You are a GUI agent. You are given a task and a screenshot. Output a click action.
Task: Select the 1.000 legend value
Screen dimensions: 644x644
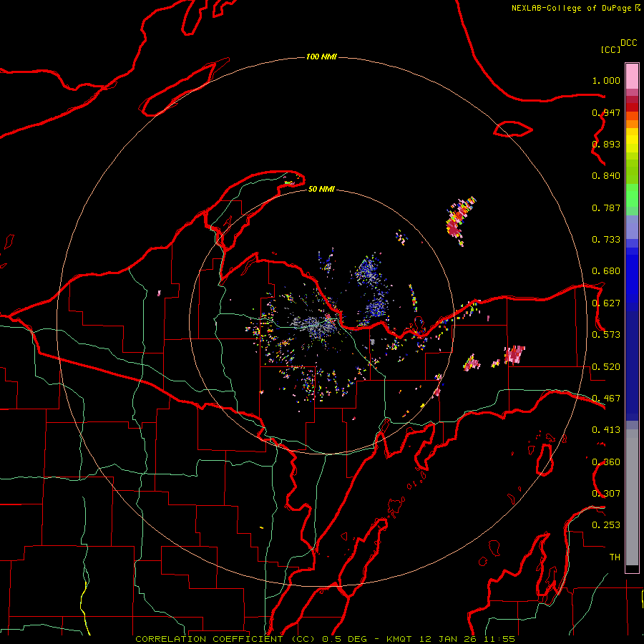click(x=606, y=80)
